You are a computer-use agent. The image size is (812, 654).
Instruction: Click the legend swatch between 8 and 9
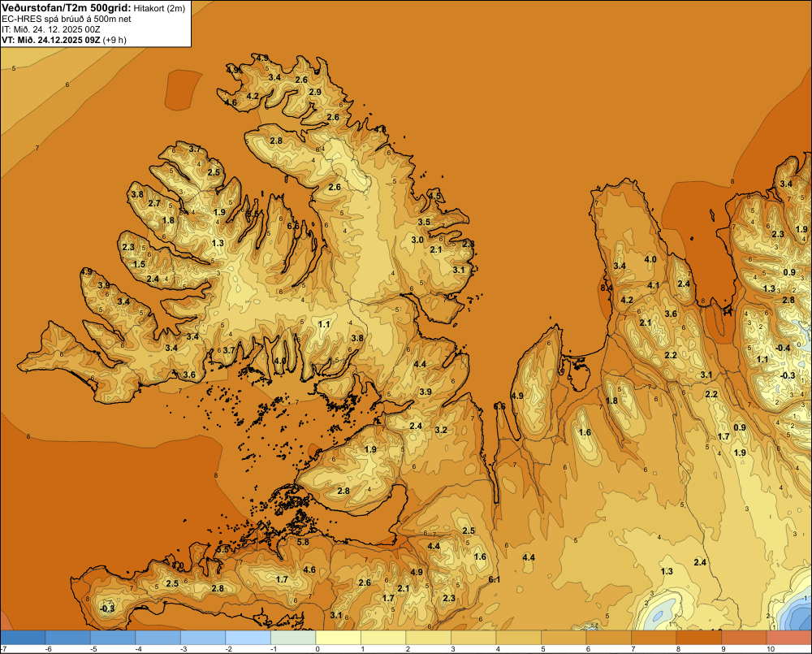698,638
